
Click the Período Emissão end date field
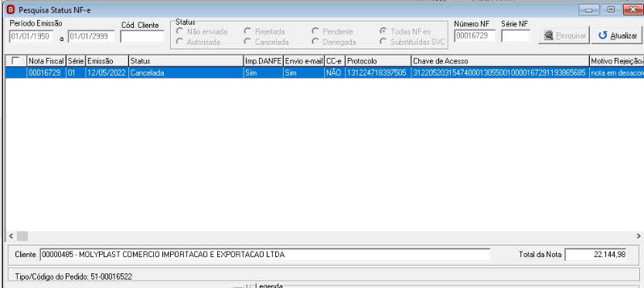pyautogui.click(x=91, y=36)
